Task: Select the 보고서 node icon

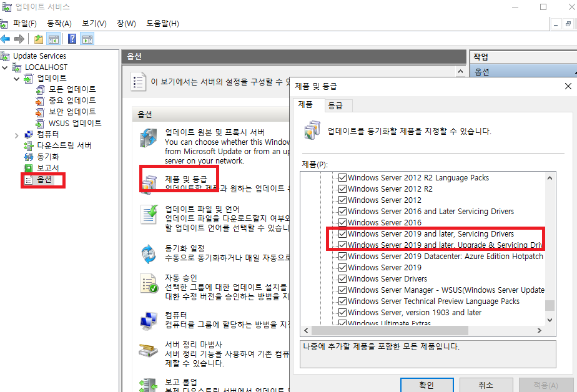Action: [x=29, y=168]
